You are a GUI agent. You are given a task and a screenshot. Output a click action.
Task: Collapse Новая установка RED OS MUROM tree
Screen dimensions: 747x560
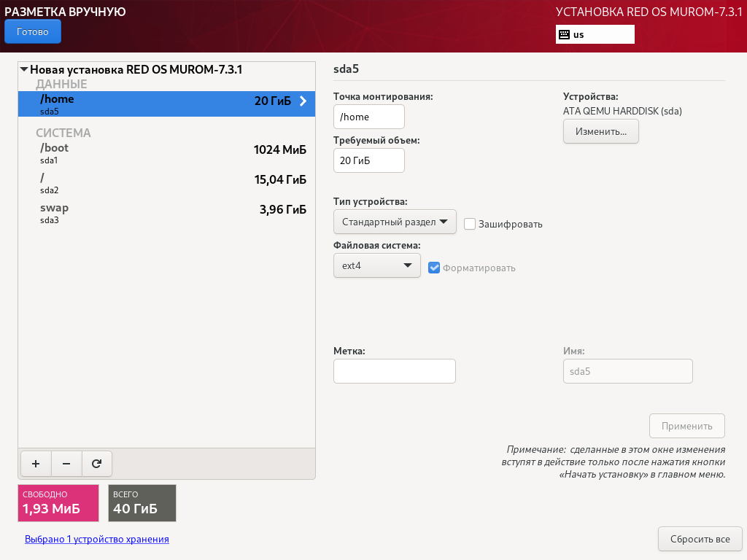pos(24,69)
